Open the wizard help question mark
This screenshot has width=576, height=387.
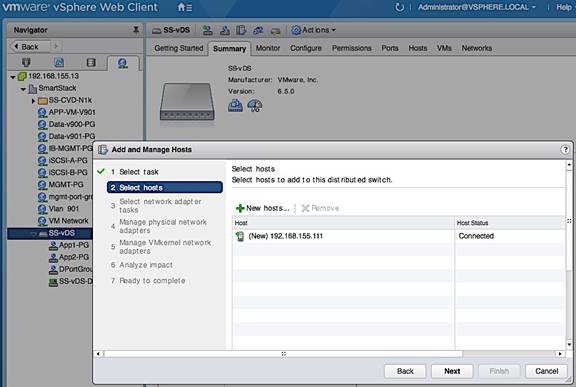(x=565, y=149)
